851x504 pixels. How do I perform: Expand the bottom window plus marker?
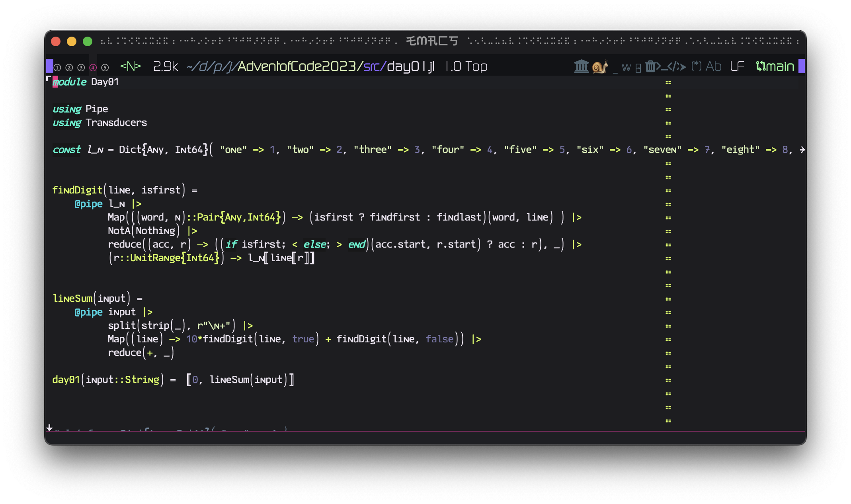tap(49, 428)
